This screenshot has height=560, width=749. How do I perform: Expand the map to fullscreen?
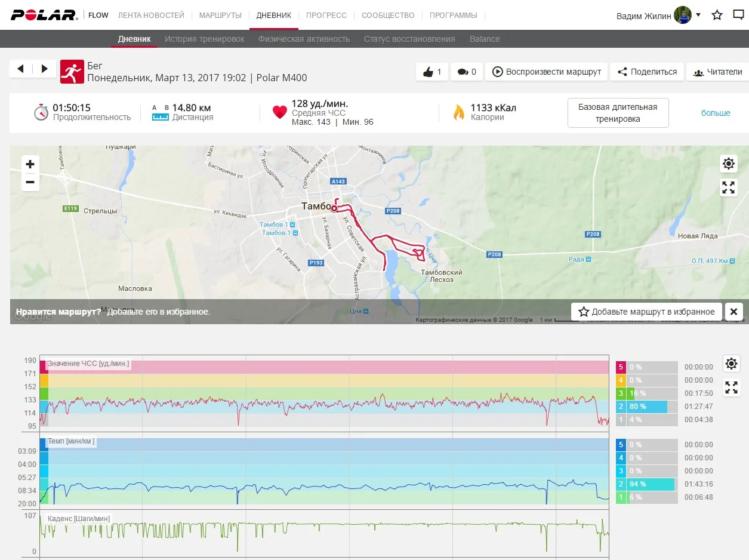[x=728, y=187]
